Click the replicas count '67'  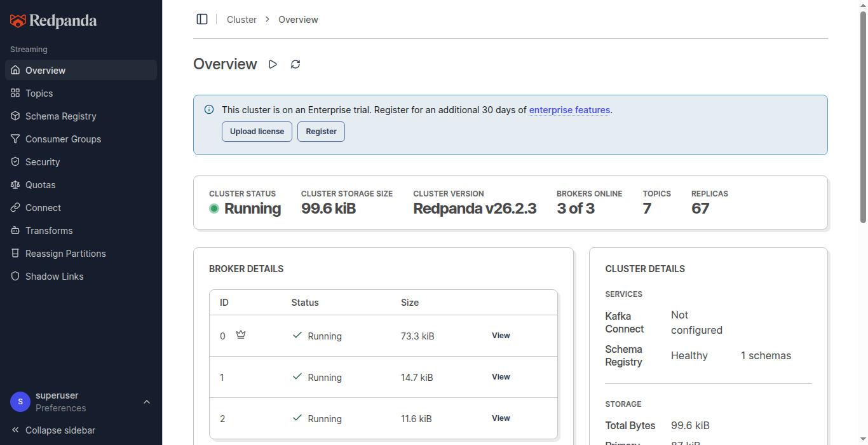[x=700, y=209]
